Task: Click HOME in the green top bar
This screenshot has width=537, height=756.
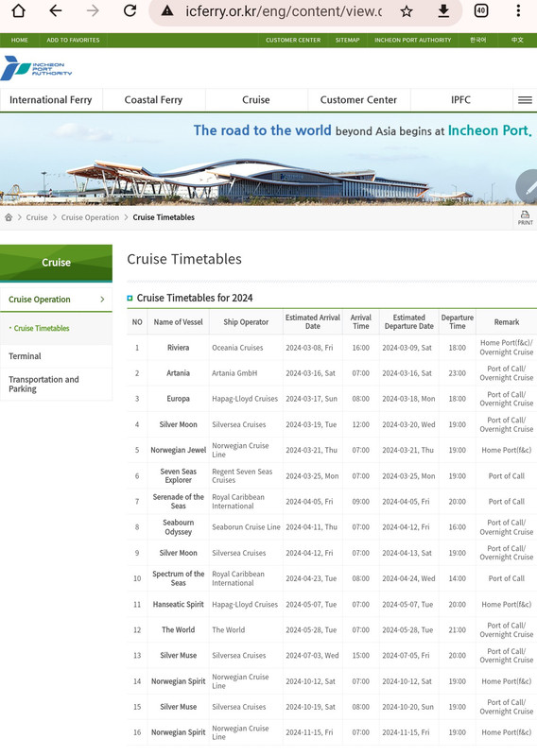Action: click(x=19, y=40)
